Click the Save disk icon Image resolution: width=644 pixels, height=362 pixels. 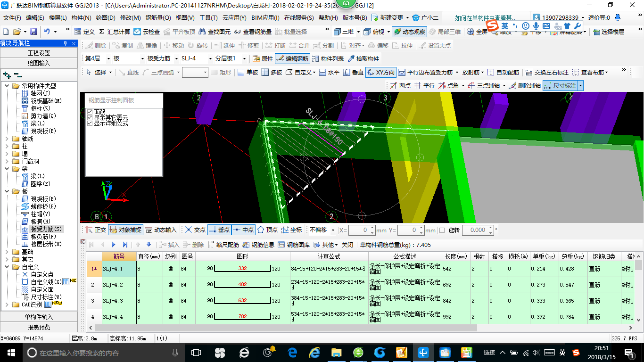[33, 32]
